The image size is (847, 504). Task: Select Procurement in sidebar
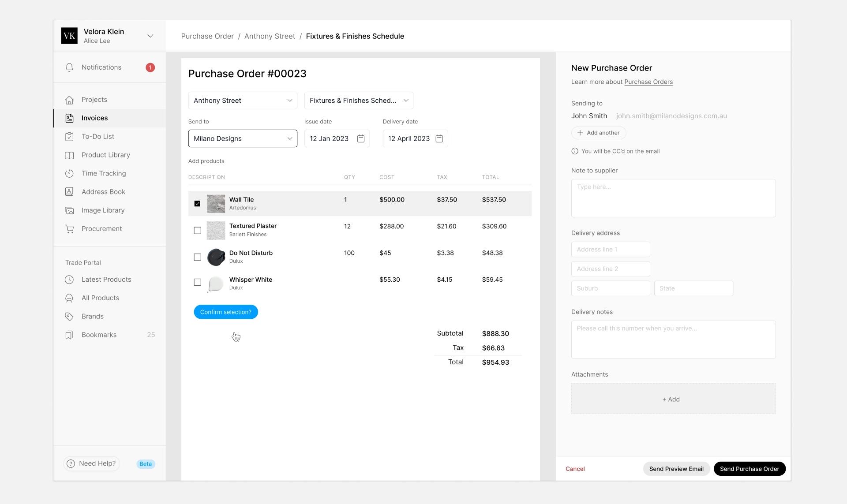[109, 229]
